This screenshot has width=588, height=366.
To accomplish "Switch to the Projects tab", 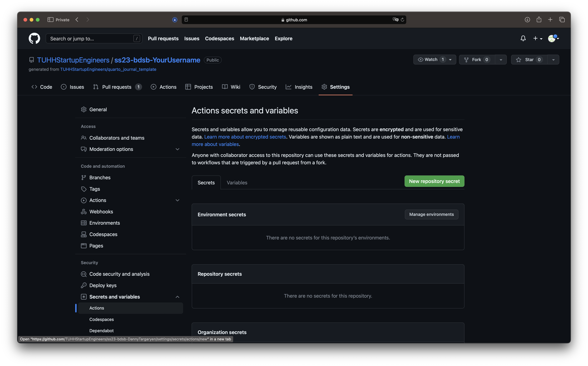I will pos(199,87).
